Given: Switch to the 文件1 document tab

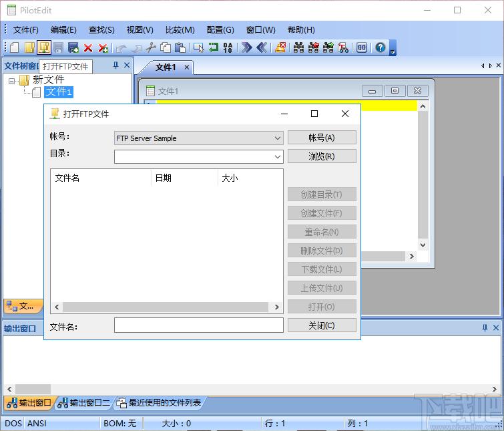Looking at the screenshot, I should pyautogui.click(x=166, y=67).
